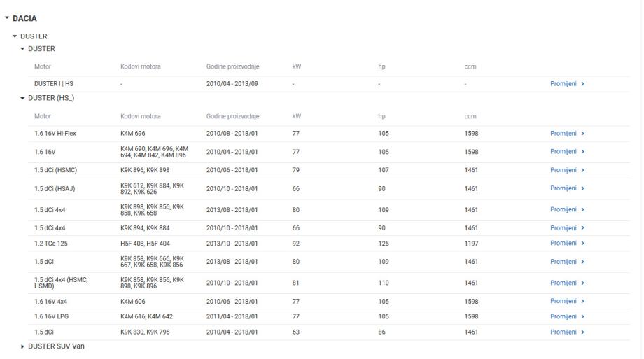Click engine code 'K4M 696' cell in Hi-Flex row
Viewport: 644px width, 359px height.
pyautogui.click(x=133, y=134)
